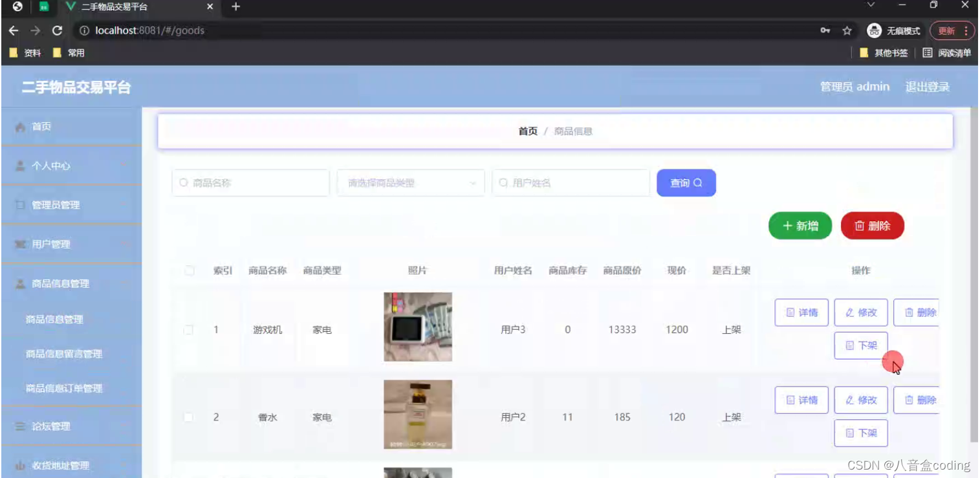
Task: Expand 收货地址管理 sidebar menu
Action: [x=71, y=465]
